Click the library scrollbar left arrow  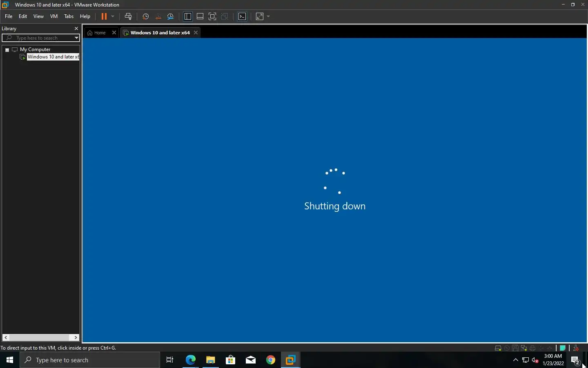point(6,338)
